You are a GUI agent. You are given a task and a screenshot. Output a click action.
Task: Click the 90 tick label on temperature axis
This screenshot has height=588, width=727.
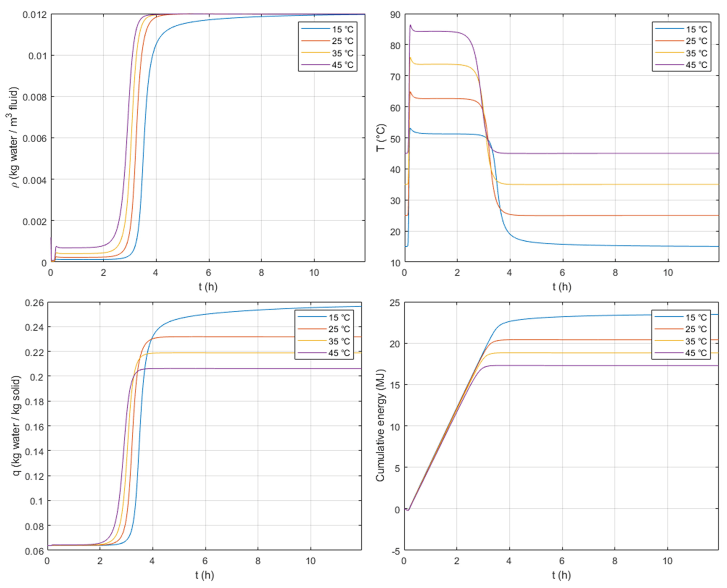coord(395,15)
